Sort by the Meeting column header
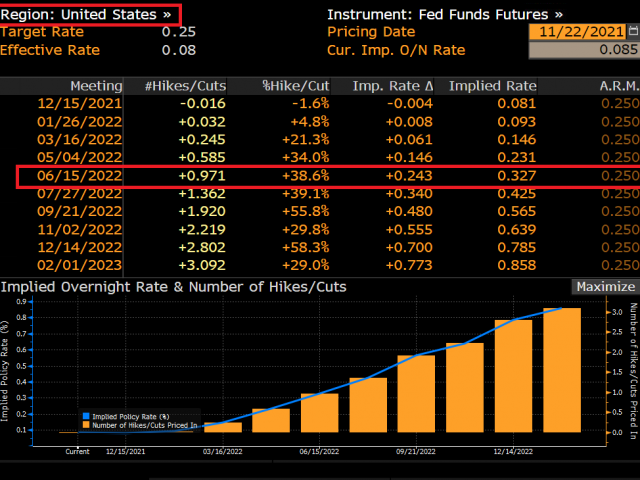Screen dimensions: 640x480 [96, 87]
